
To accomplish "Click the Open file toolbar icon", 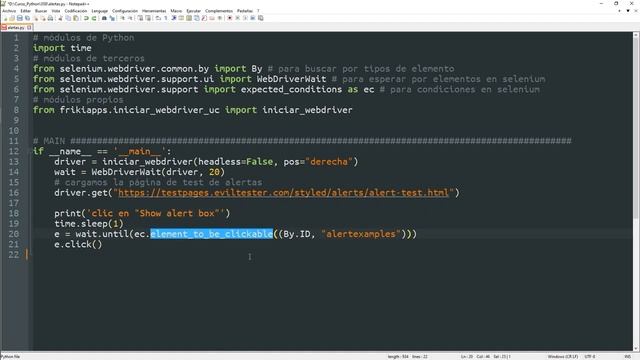I will click(x=12, y=18).
